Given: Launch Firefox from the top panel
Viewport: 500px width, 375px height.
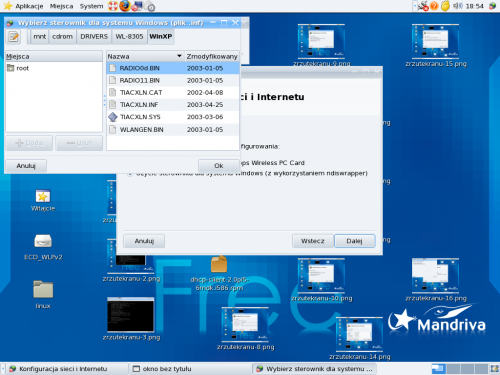Looking at the screenshot, I should pos(125,6).
